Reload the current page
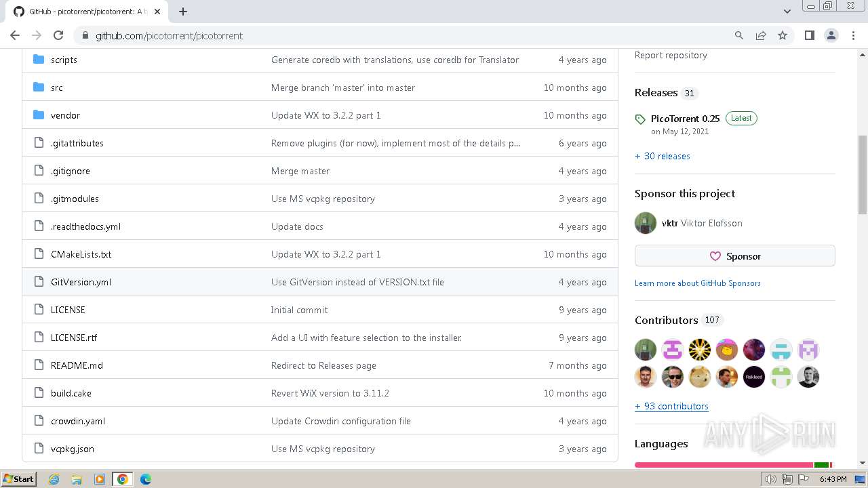 coord(58,35)
